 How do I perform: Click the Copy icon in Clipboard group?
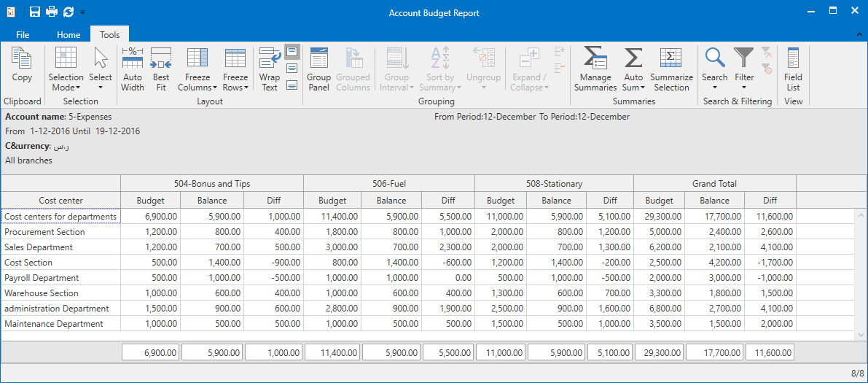(x=22, y=58)
